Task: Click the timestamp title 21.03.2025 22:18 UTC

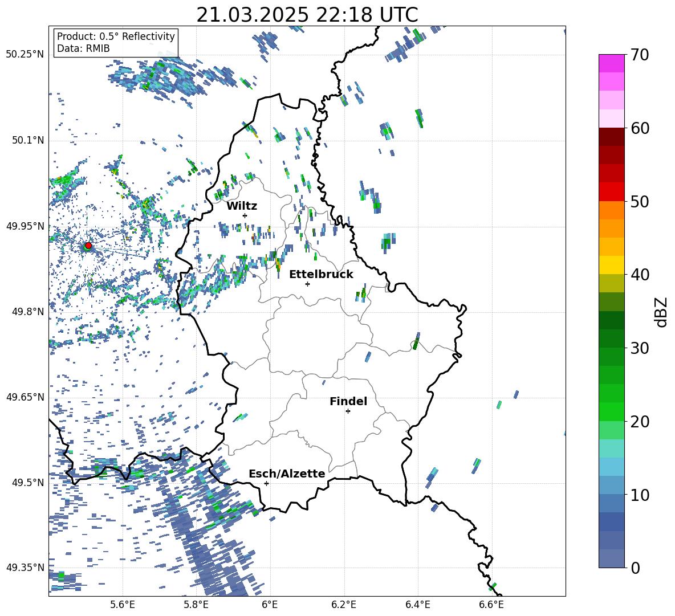Action: pos(307,15)
